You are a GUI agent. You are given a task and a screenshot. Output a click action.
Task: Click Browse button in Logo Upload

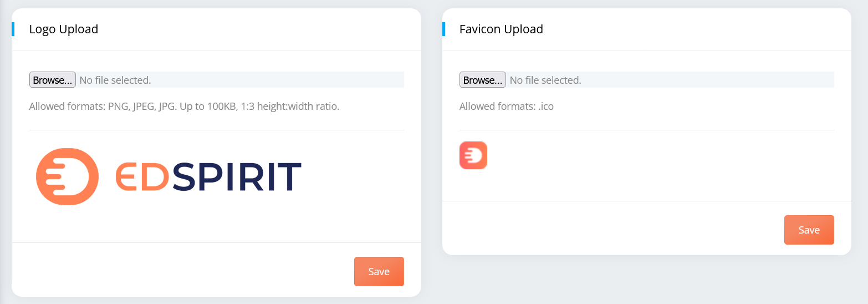coord(52,80)
